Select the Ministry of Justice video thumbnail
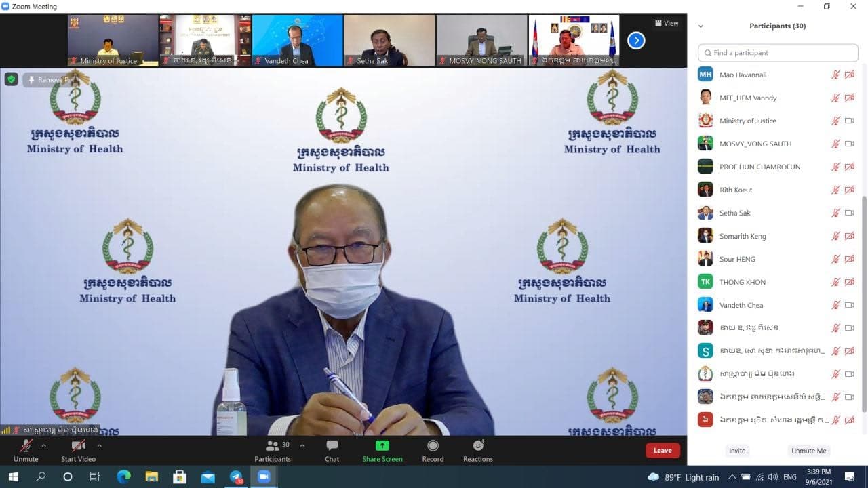Image resolution: width=868 pixels, height=488 pixels. (113, 40)
